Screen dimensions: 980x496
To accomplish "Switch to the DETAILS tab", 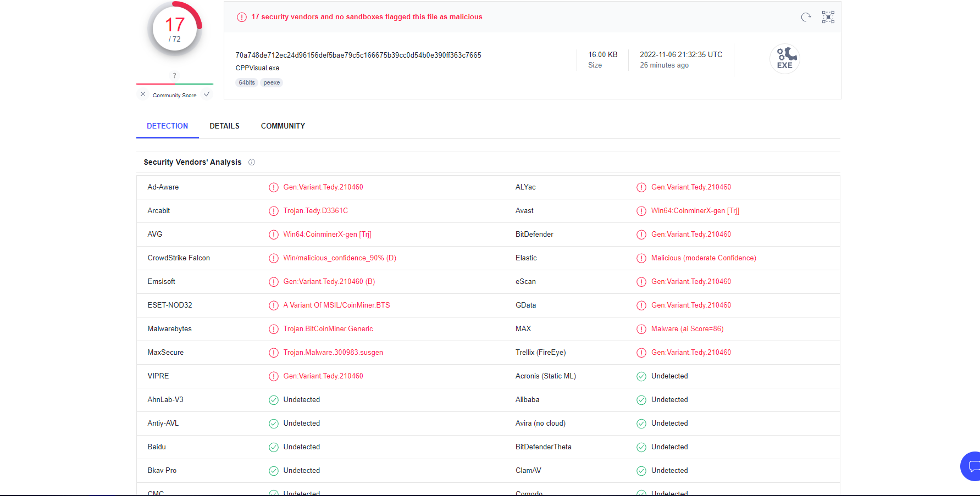I will click(x=224, y=126).
